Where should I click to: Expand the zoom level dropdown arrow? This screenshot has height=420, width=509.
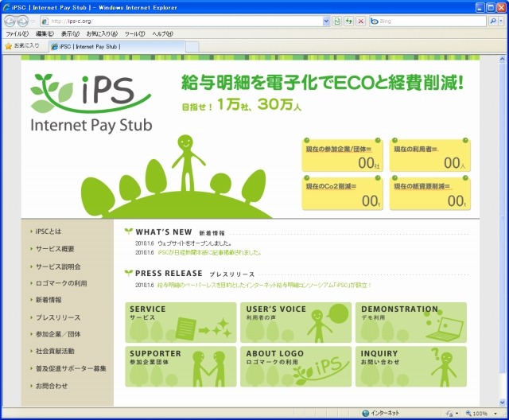tap(495, 414)
